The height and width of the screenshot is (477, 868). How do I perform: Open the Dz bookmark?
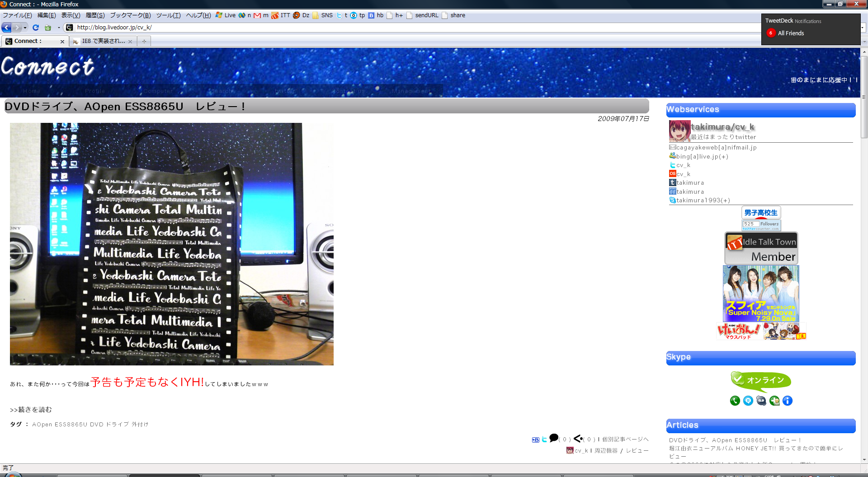coord(301,15)
